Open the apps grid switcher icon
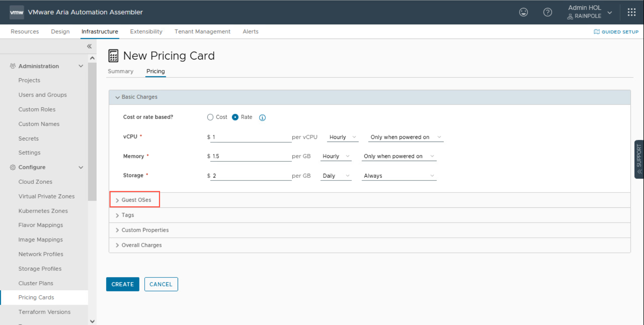This screenshot has height=325, width=644. coord(631,12)
